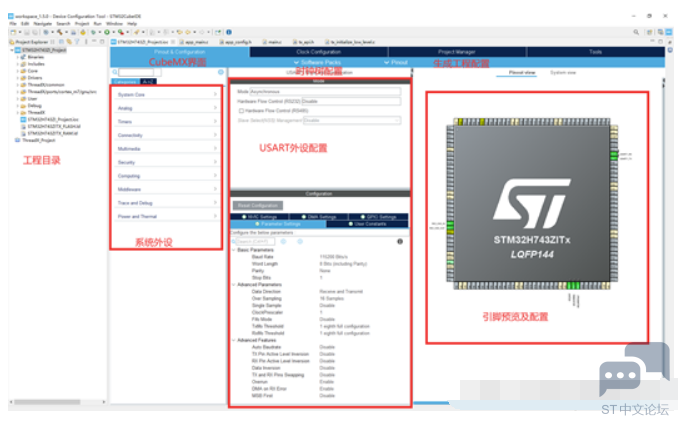
Task: Click the Debug bug icon in toolbar
Action: click(x=93, y=32)
